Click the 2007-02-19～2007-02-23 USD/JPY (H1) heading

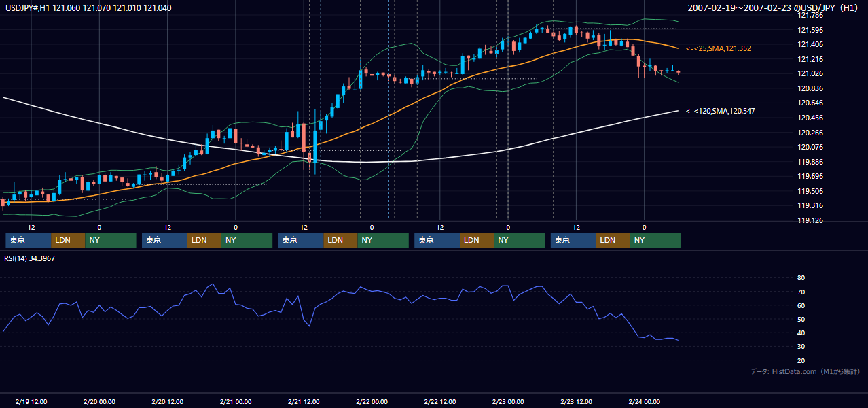(x=774, y=8)
